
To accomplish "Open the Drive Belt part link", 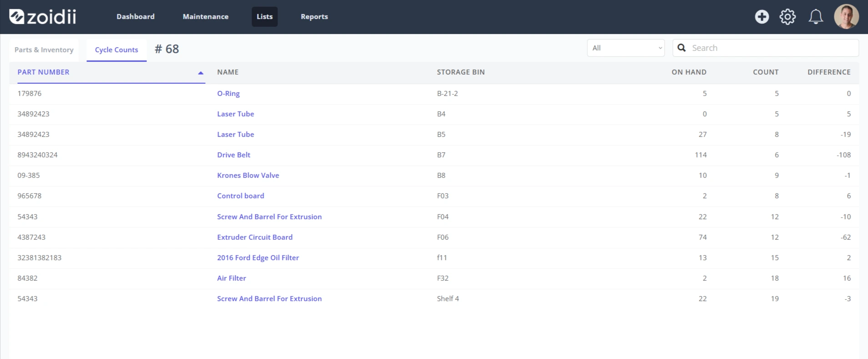I will (x=234, y=155).
